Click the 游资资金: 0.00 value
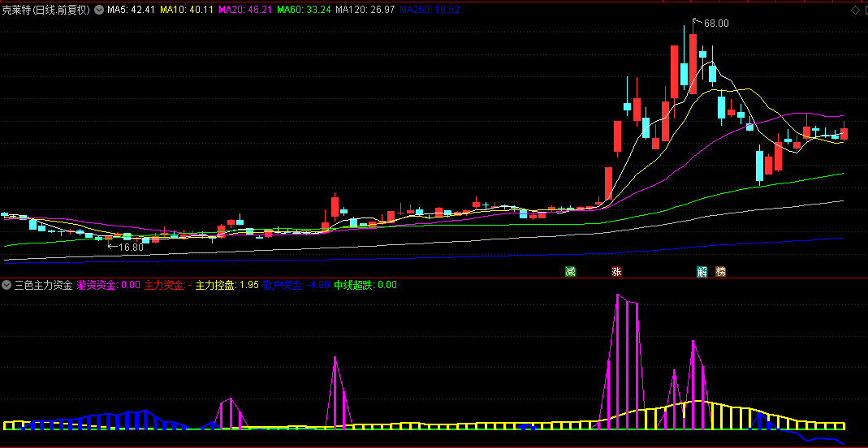The image size is (868, 448). coord(109,286)
